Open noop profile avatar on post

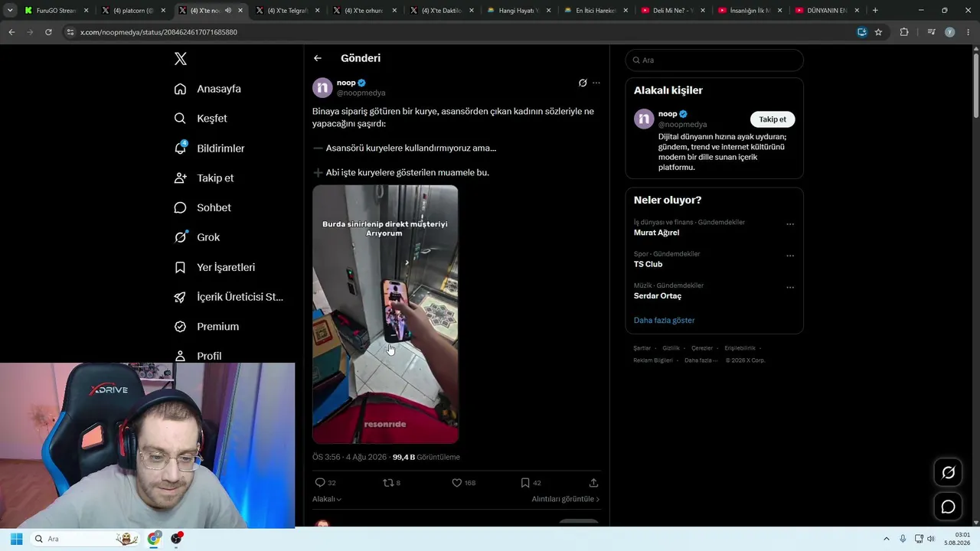[x=322, y=87]
